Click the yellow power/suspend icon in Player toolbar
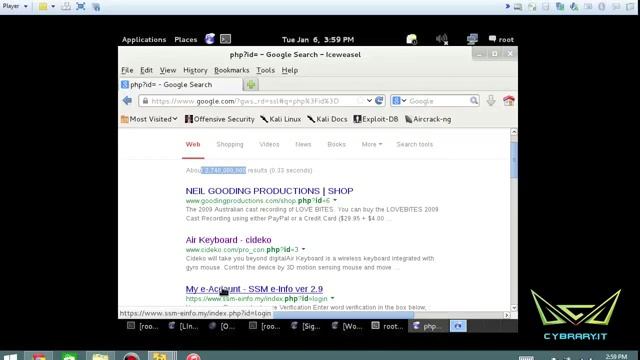This screenshot has height=360, width=640. coord(43,7)
